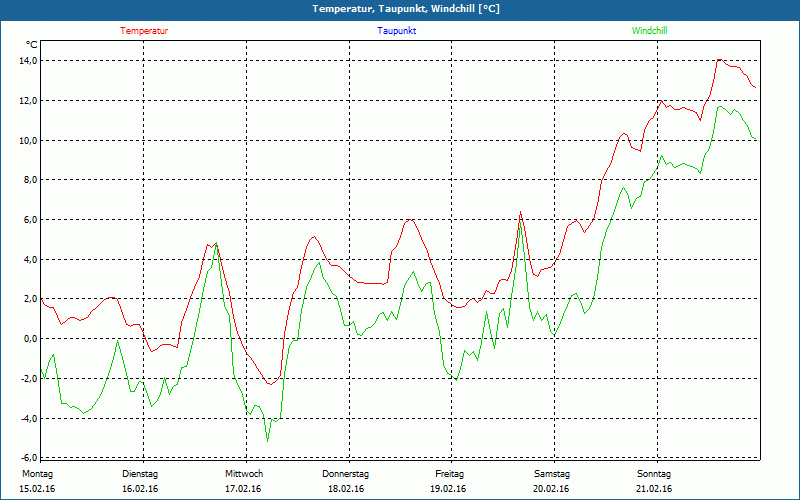Click the '17.02.16' date label
800x500 pixels.
click(x=243, y=489)
